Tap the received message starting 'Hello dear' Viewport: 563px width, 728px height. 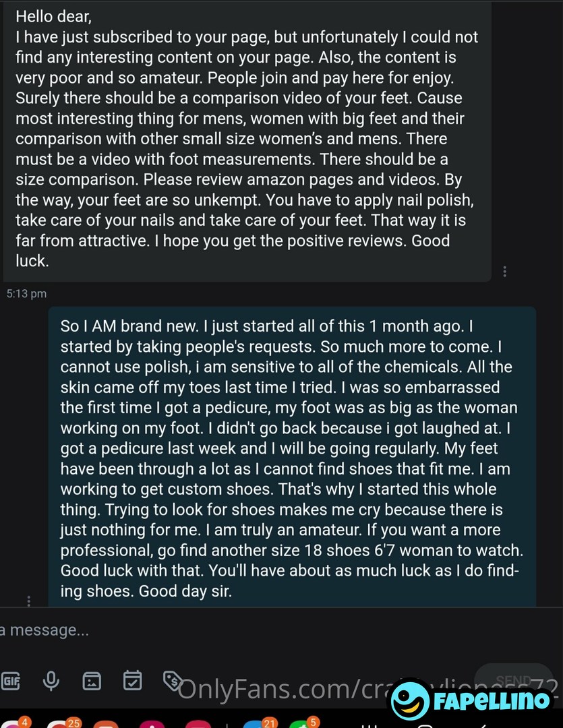(x=247, y=139)
